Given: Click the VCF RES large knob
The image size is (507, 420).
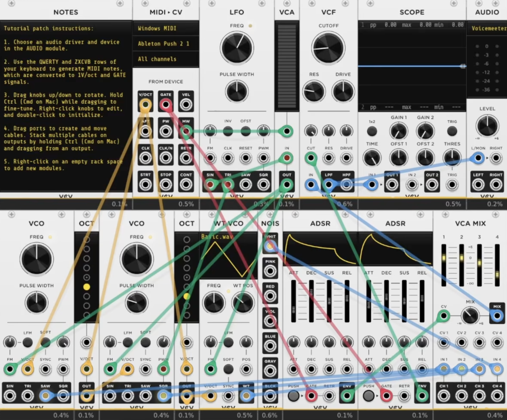Looking at the screenshot, I should coord(314,91).
